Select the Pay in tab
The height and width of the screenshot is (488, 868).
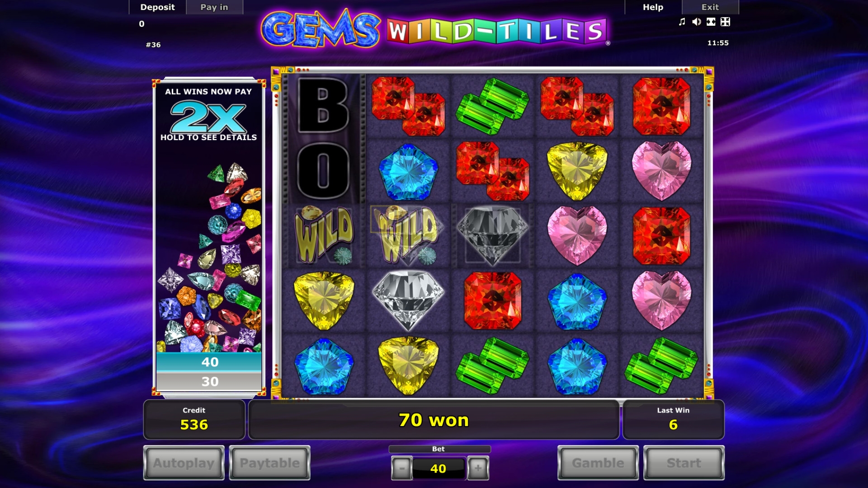pyautogui.click(x=214, y=7)
